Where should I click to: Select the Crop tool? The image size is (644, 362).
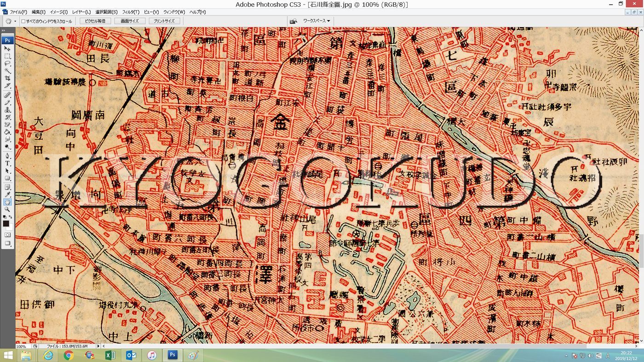pos(7,78)
